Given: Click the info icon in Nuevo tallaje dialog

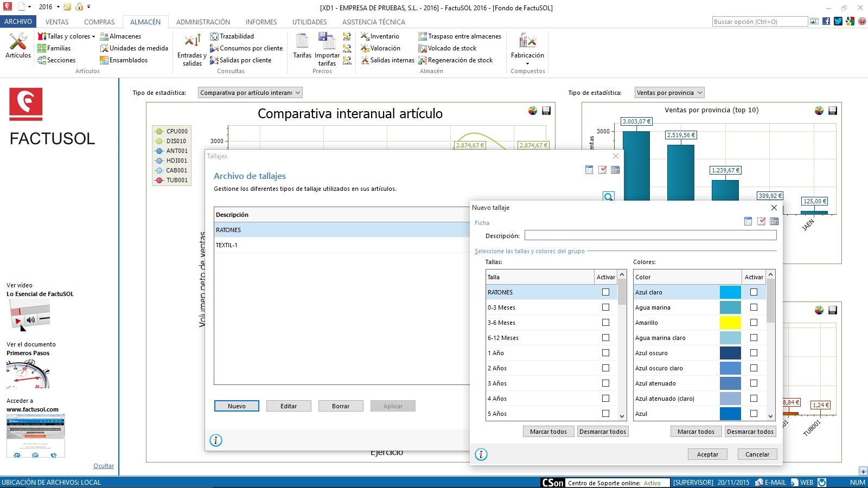Looking at the screenshot, I should pyautogui.click(x=481, y=454).
